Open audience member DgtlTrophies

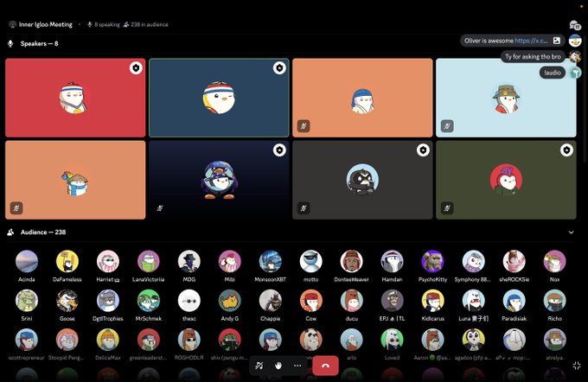click(108, 301)
